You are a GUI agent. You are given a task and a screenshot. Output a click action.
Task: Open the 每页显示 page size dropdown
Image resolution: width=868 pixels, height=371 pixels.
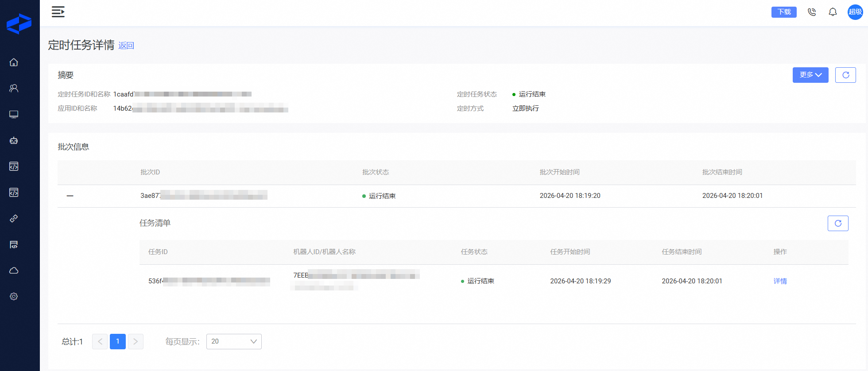[234, 341]
